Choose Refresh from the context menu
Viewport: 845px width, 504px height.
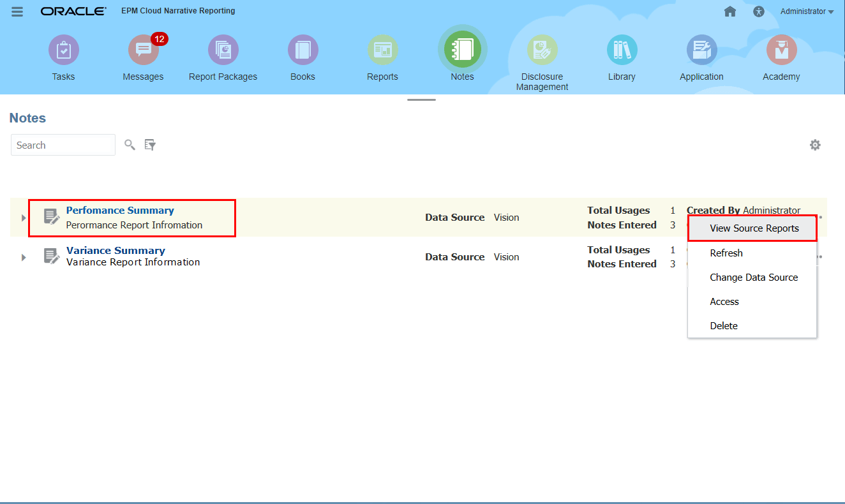pyautogui.click(x=752, y=253)
